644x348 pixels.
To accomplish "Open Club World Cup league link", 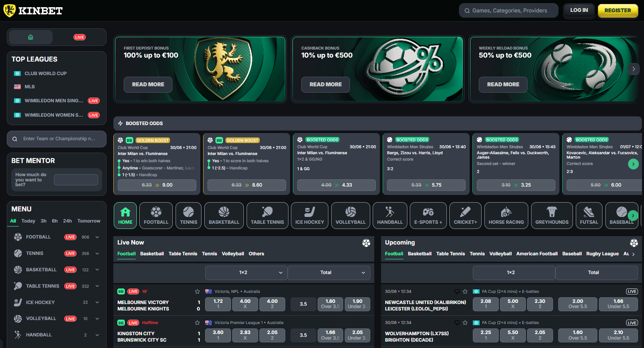I will coord(45,74).
